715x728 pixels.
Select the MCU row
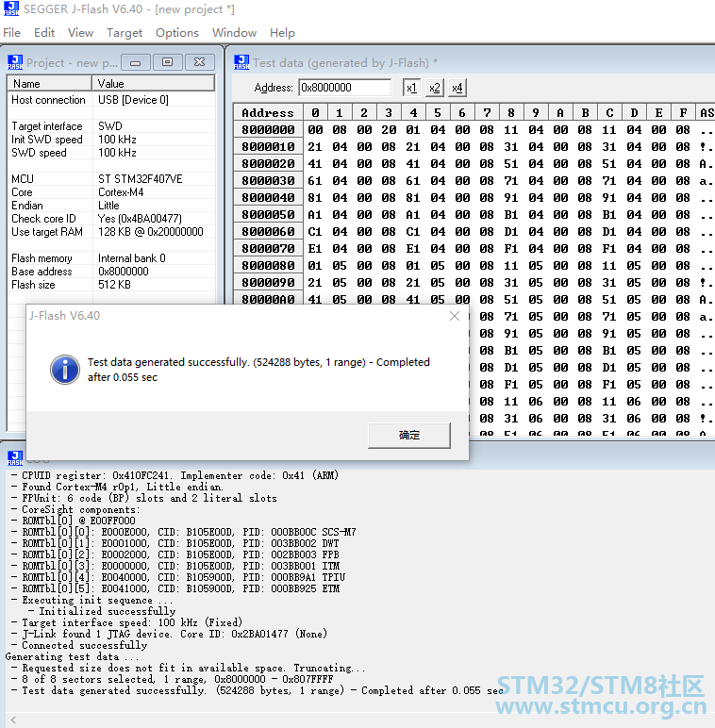click(111, 179)
